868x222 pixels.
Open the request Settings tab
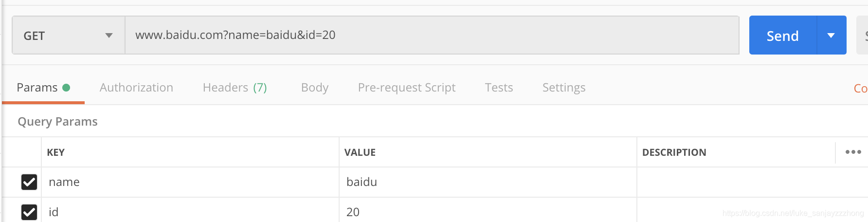tap(564, 88)
